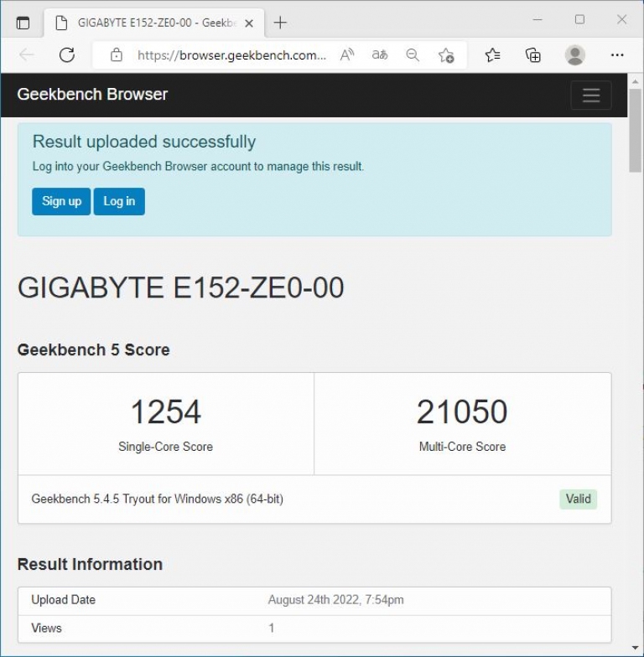This screenshot has width=644, height=657.
Task: Start Read Aloud for this page
Action: click(x=347, y=55)
